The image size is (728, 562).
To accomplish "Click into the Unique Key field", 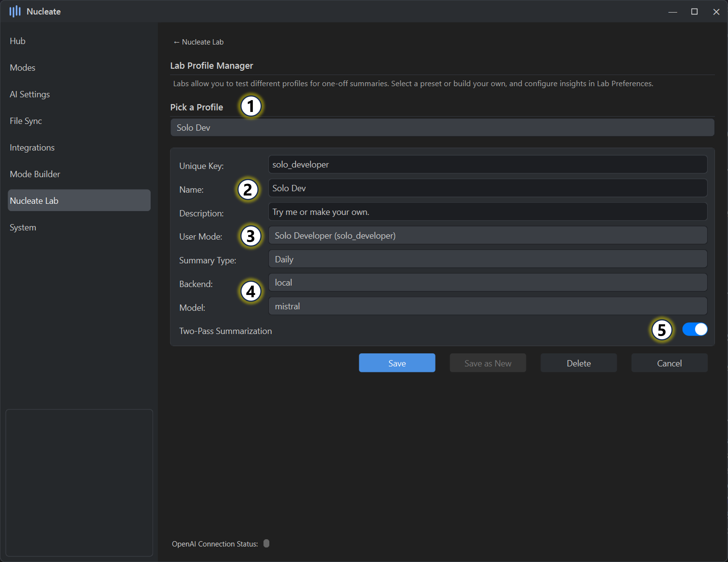I will pos(487,165).
